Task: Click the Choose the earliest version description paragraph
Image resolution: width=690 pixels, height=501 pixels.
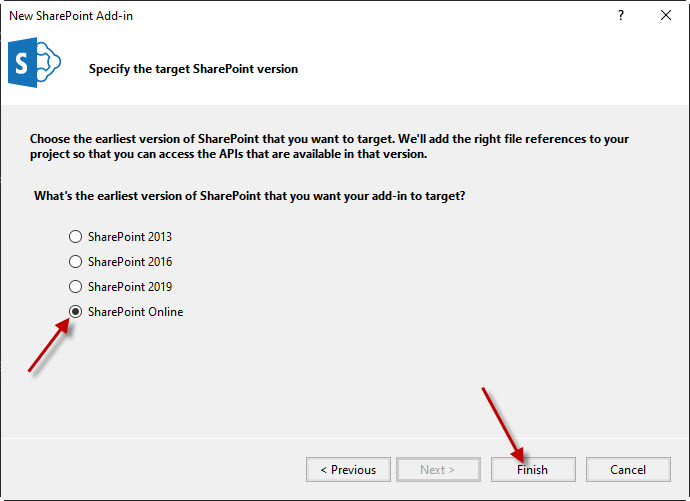Action: (329, 146)
